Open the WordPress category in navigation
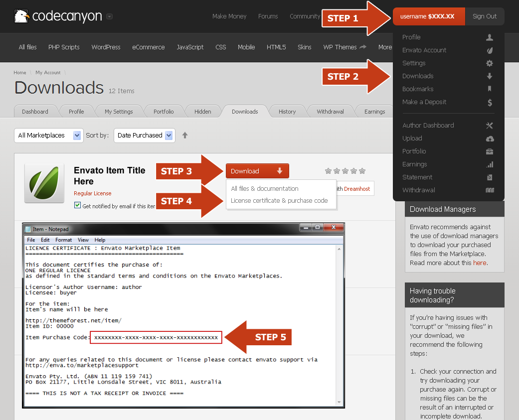The image size is (519, 420). coord(106,47)
